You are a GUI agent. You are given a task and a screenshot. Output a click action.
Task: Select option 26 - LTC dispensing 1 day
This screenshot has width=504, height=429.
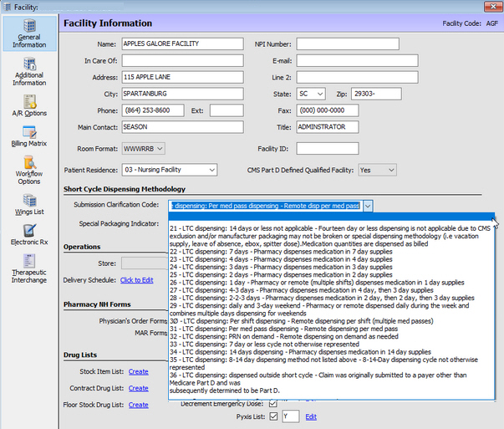(331, 283)
